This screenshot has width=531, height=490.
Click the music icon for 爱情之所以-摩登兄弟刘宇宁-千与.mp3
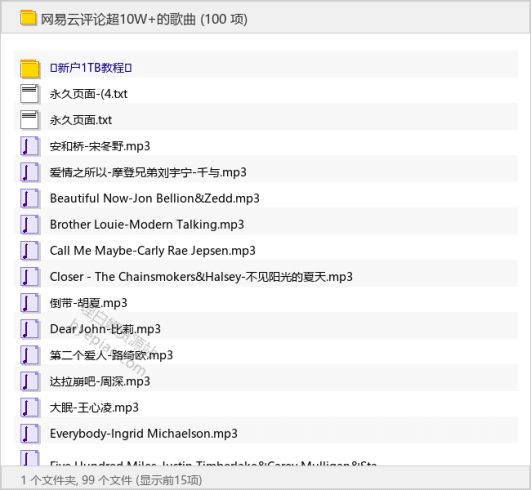[30, 172]
